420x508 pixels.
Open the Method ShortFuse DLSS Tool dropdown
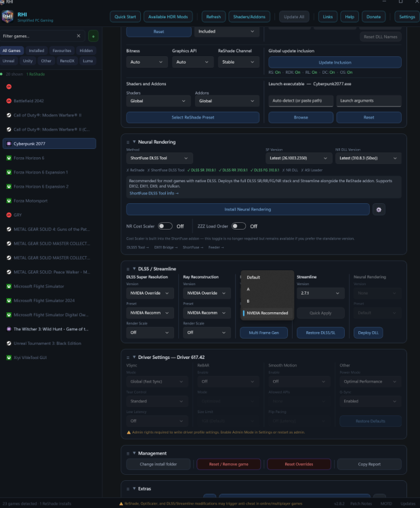[x=159, y=158]
